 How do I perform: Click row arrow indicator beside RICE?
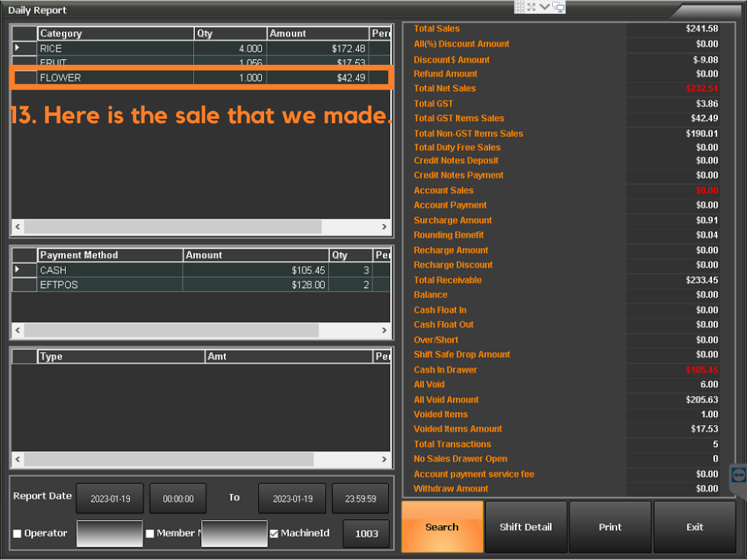[18, 48]
